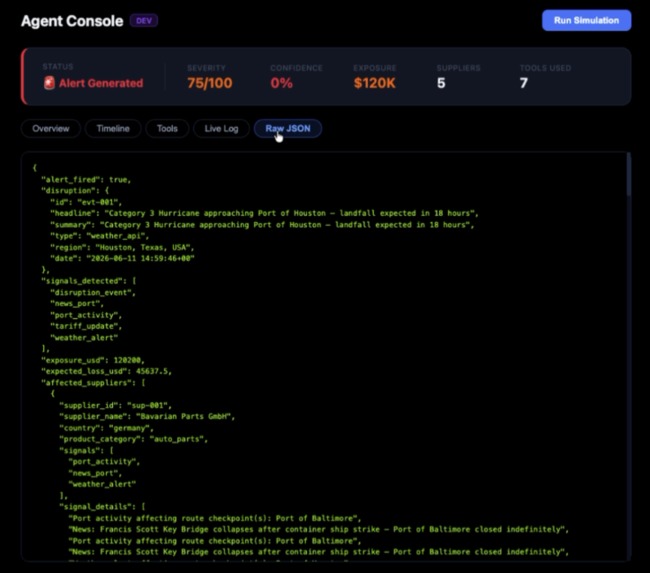Click the "type": "weather_api" line

pyautogui.click(x=99, y=236)
